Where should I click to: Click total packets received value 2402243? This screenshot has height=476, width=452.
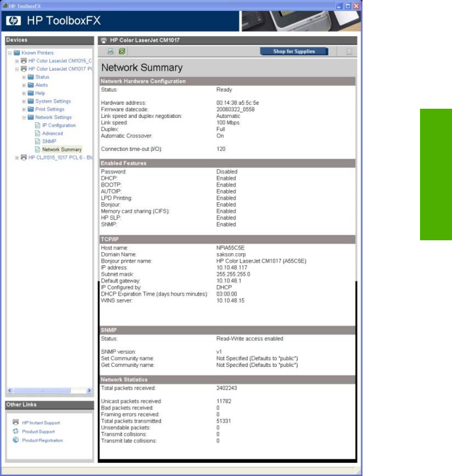tap(227, 388)
